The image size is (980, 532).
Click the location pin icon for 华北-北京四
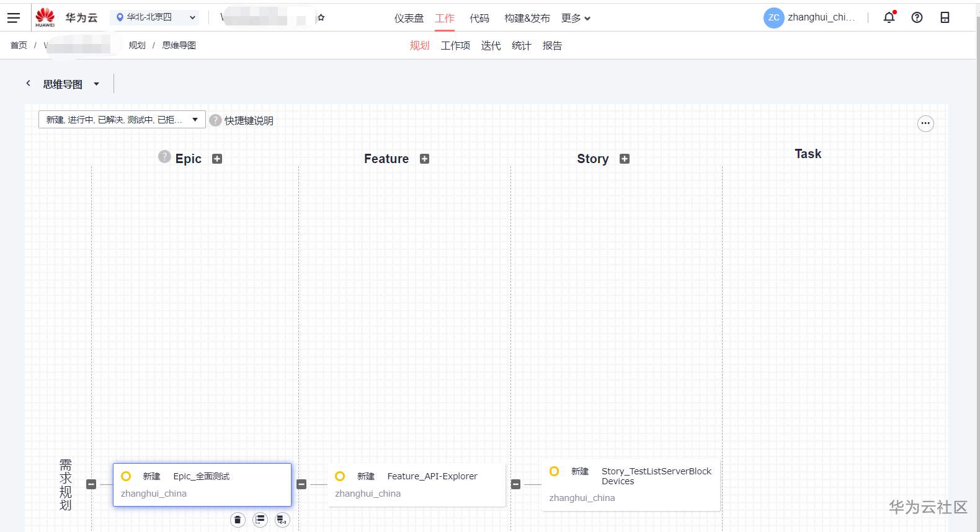(120, 17)
